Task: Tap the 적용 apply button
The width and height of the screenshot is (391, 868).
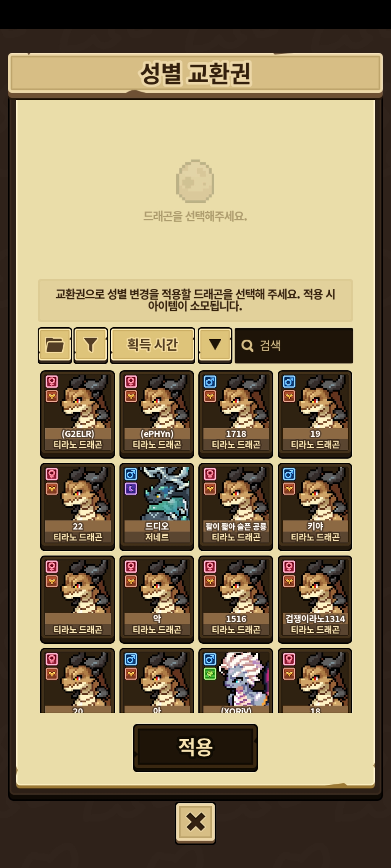Action: [195, 748]
